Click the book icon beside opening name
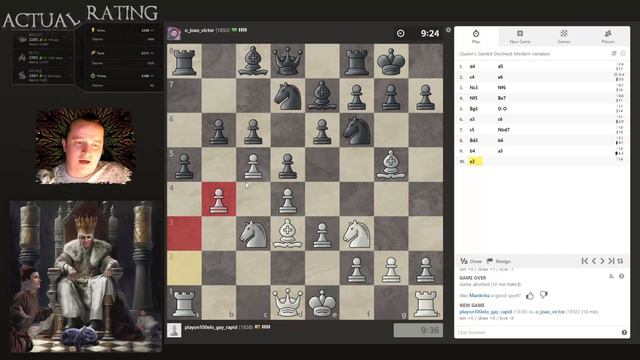 (613, 53)
